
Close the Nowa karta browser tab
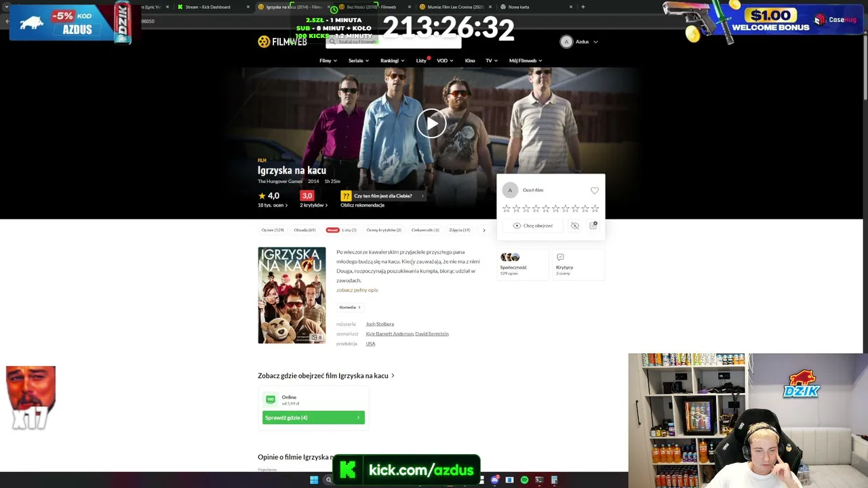(571, 7)
